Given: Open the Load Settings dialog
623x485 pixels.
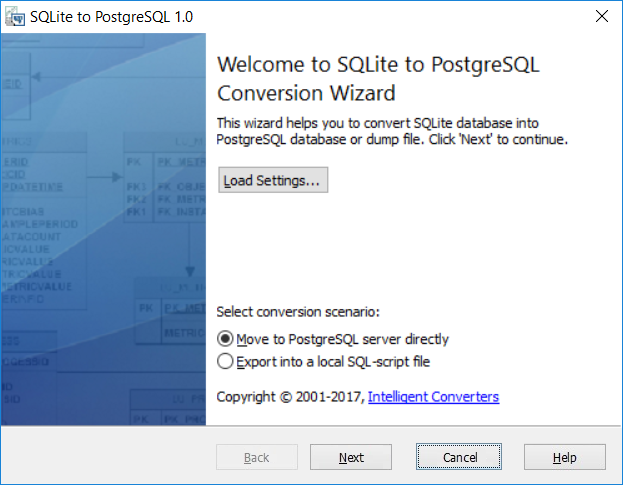Looking at the screenshot, I should coord(273,180).
